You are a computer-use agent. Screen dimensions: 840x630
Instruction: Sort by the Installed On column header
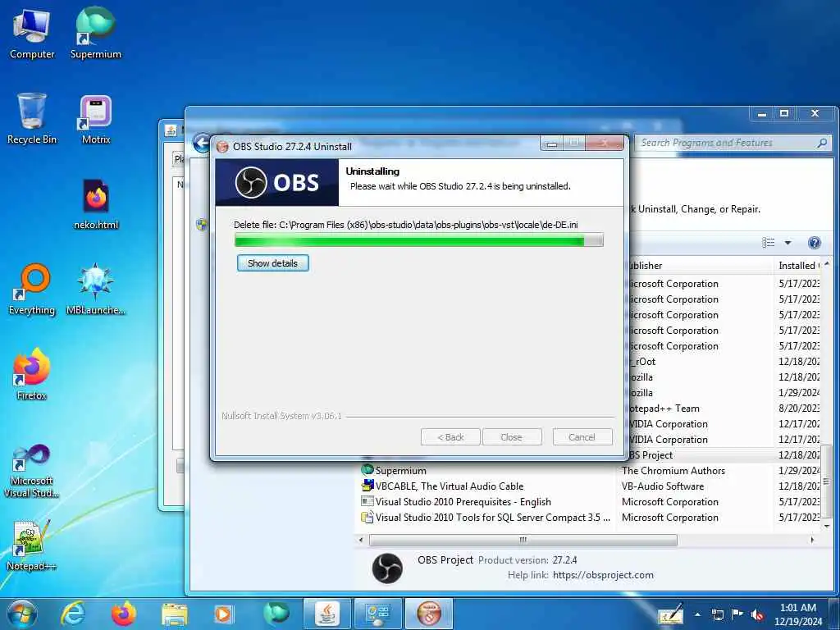point(797,265)
